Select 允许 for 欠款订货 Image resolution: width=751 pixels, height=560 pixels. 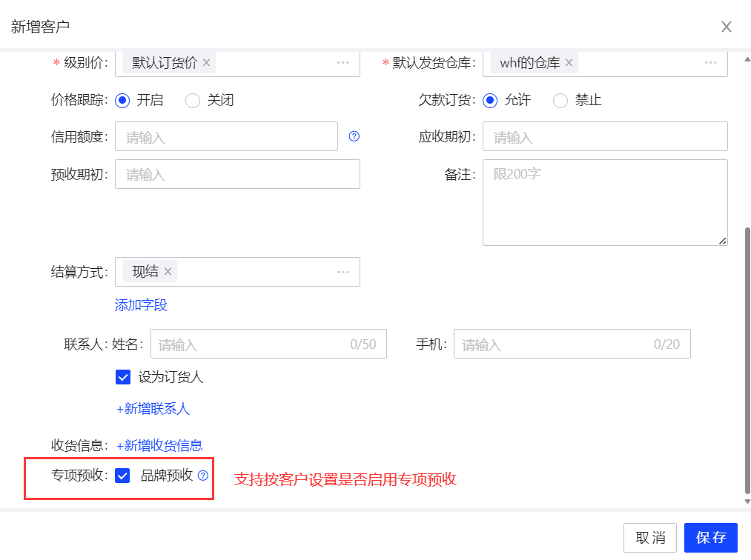point(490,100)
